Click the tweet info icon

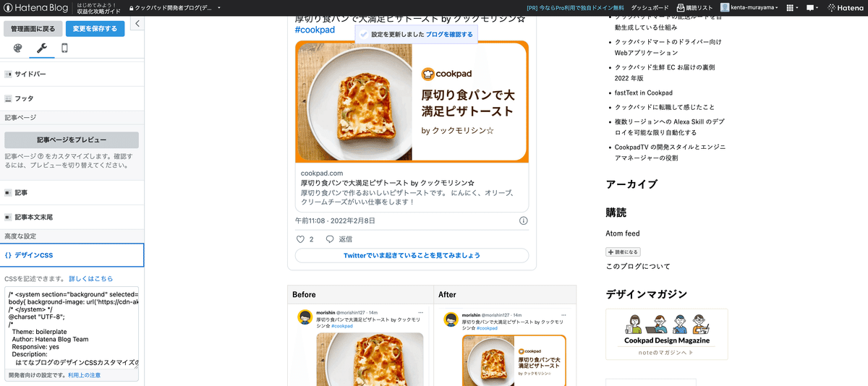pos(524,220)
